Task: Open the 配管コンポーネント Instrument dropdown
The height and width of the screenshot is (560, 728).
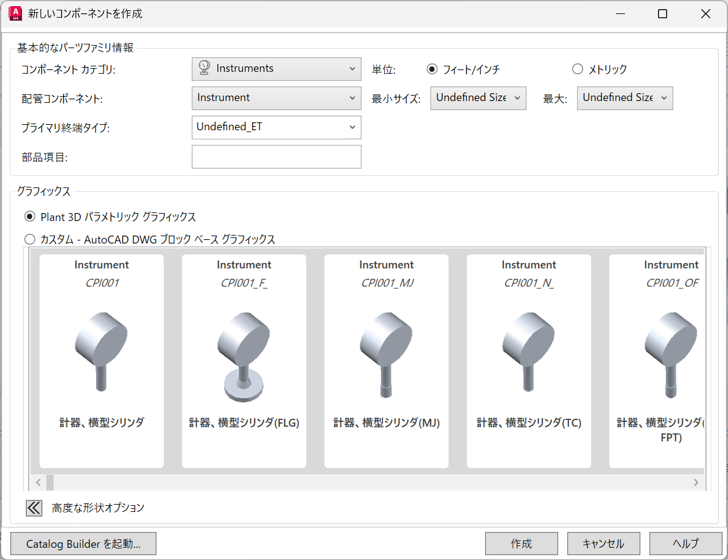Action: click(276, 98)
